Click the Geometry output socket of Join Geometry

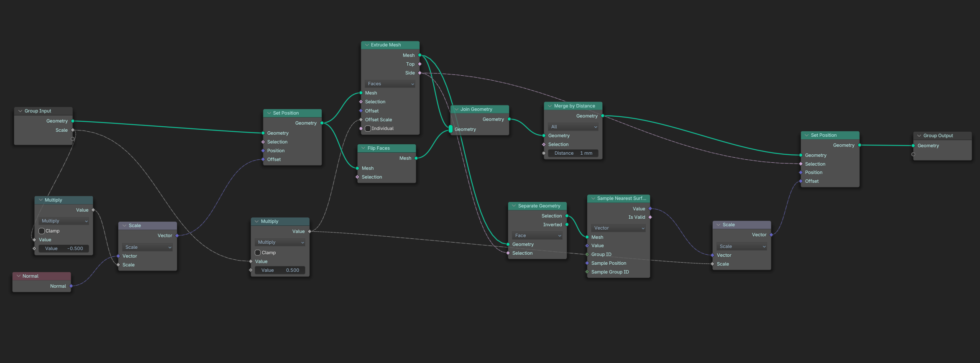(x=509, y=120)
